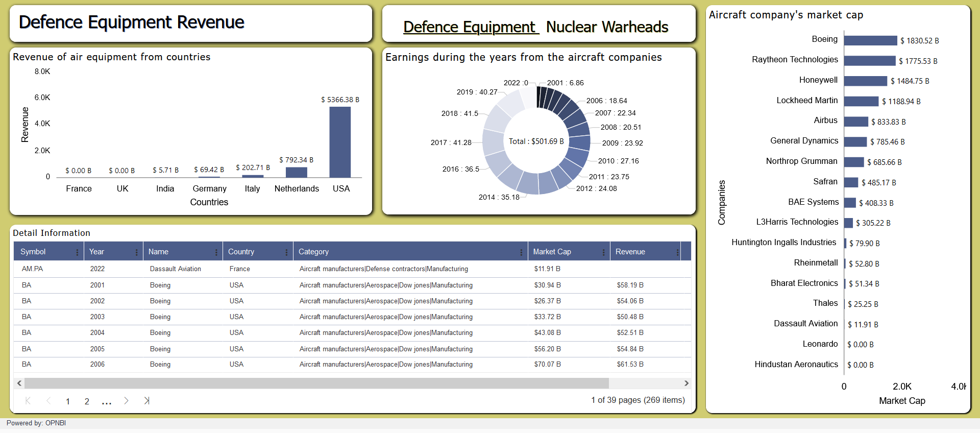Image resolution: width=980 pixels, height=433 pixels.
Task: Click the '$ 5366.38 B' USA data label
Action: [x=340, y=100]
